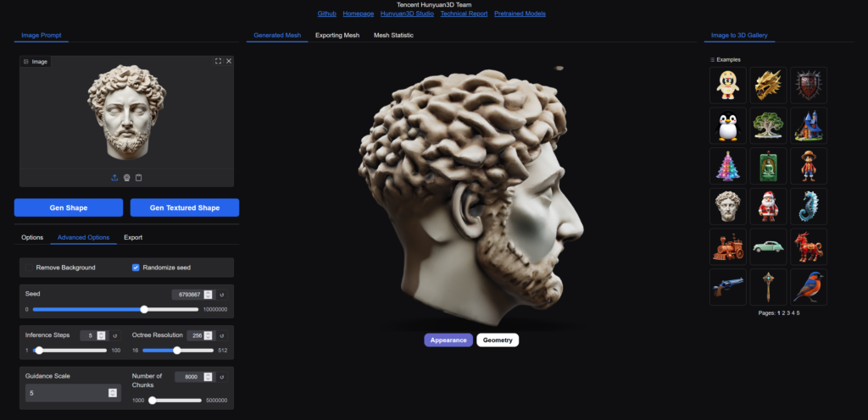Image resolution: width=868 pixels, height=420 pixels.
Task: Click the Gen Textured Shape button
Action: [185, 207]
